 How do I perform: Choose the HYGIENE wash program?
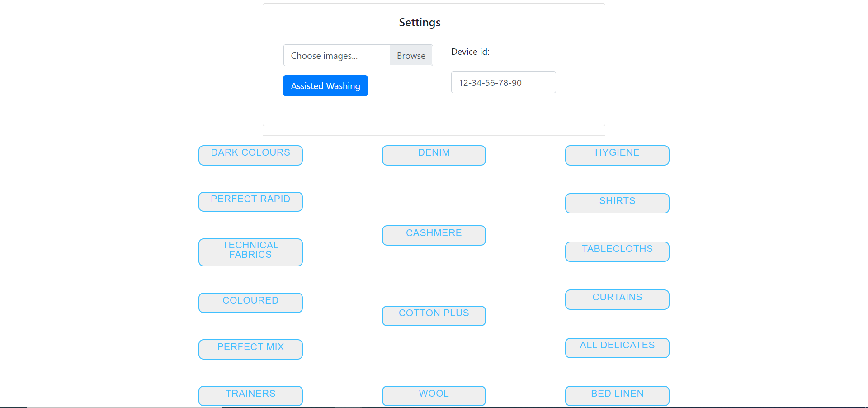click(x=617, y=155)
